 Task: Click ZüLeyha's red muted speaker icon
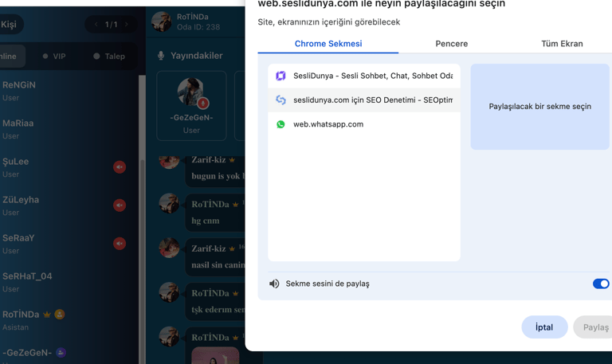coord(120,205)
